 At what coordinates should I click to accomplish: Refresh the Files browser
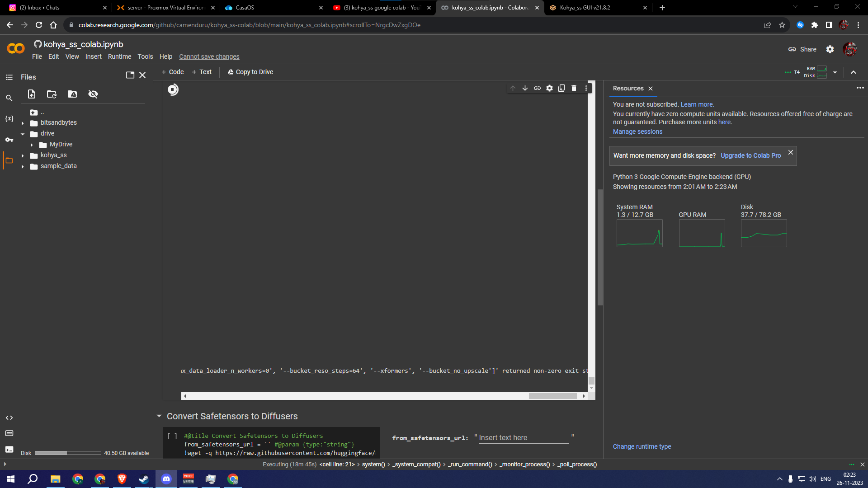point(52,94)
